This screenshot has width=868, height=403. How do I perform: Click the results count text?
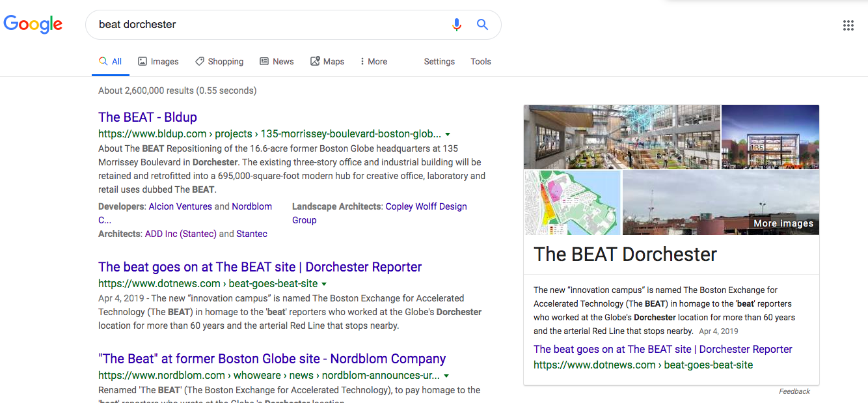(178, 90)
